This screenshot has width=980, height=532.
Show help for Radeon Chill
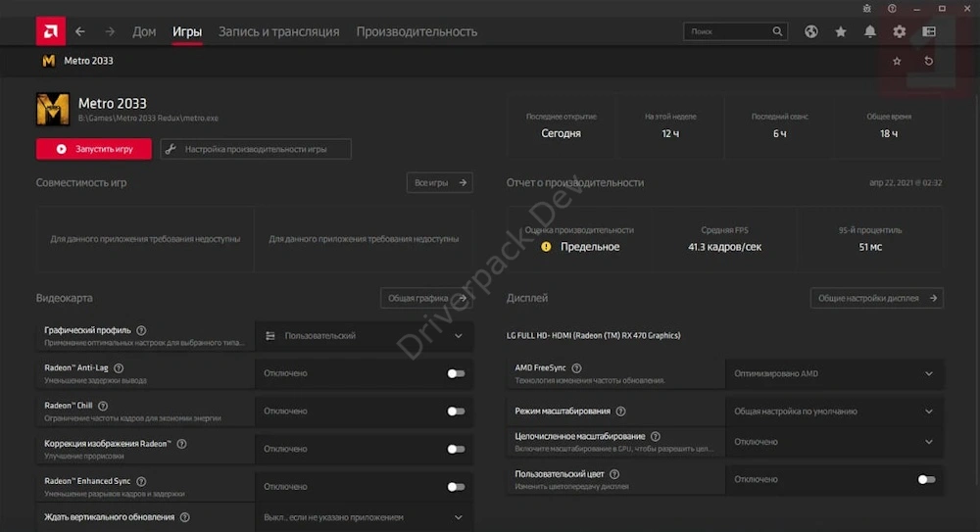click(103, 406)
